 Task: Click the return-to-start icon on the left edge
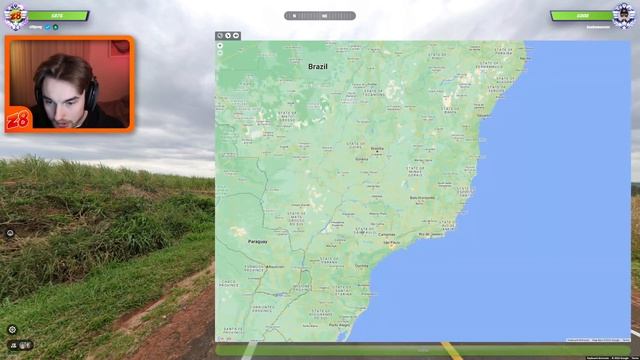[10, 233]
